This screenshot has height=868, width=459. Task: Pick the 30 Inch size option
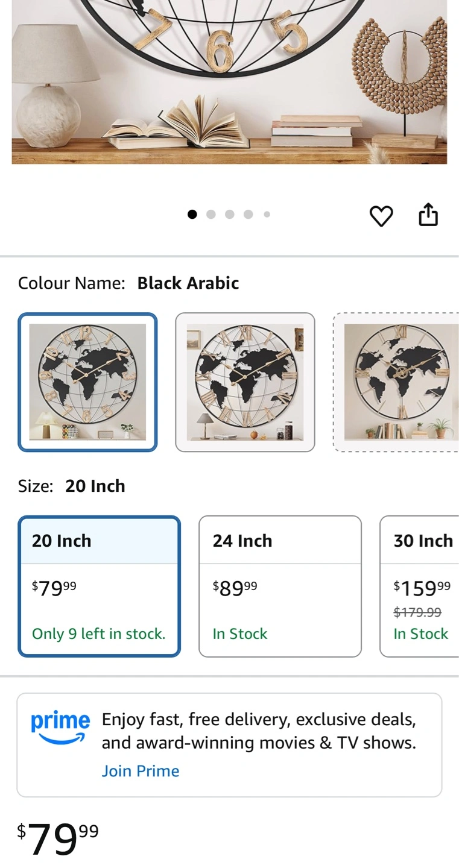pos(420,586)
